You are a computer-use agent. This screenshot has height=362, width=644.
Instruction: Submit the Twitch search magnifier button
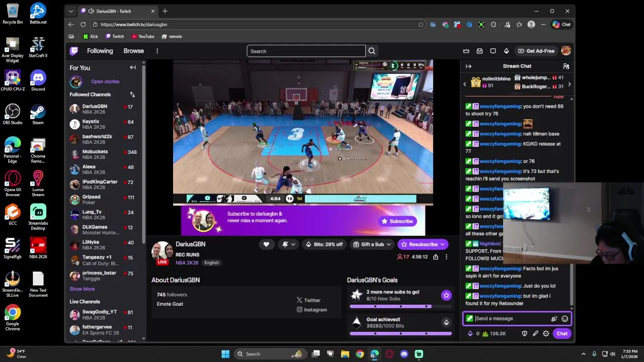372,51
